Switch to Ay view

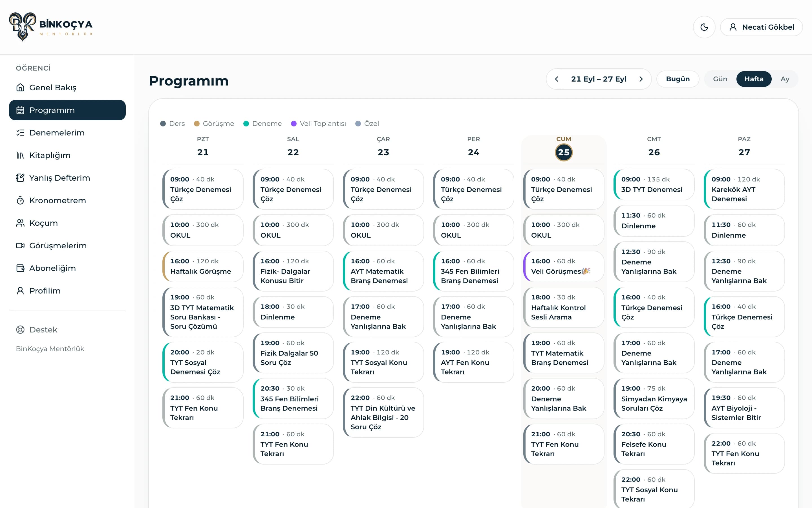pyautogui.click(x=784, y=79)
